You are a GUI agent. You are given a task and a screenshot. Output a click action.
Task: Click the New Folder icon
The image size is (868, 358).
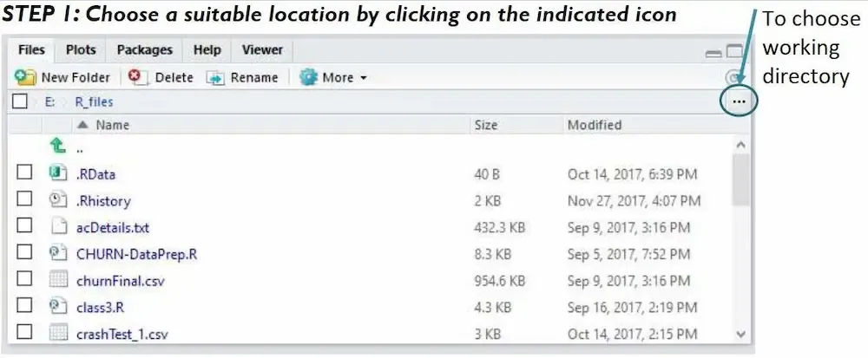pos(29,78)
